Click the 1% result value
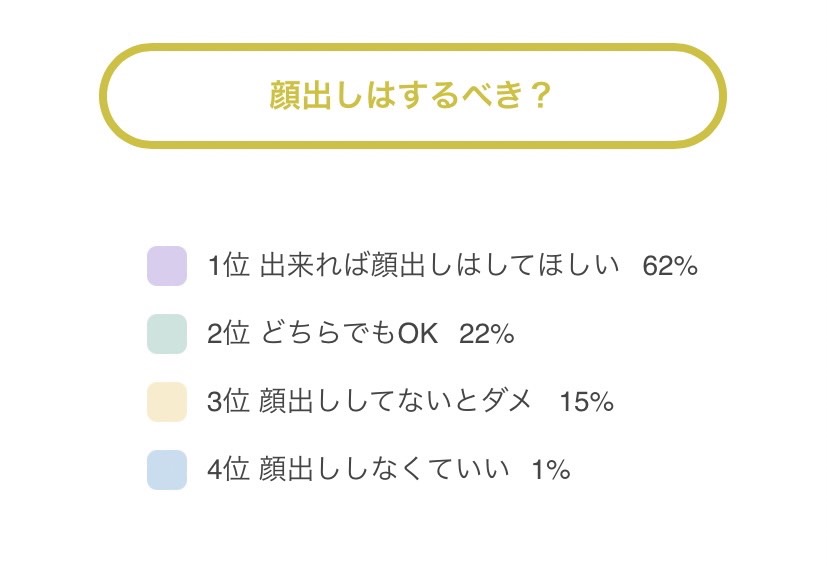Image resolution: width=827 pixels, height=568 pixels. [551, 471]
